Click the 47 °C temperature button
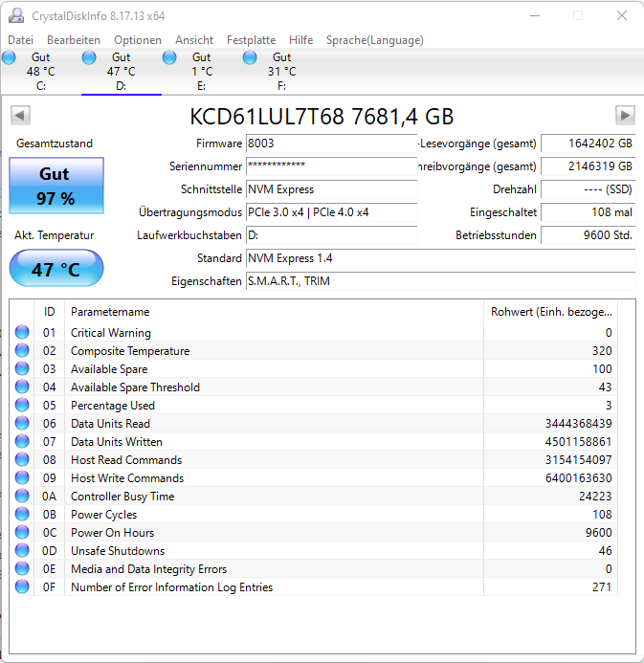 56,268
